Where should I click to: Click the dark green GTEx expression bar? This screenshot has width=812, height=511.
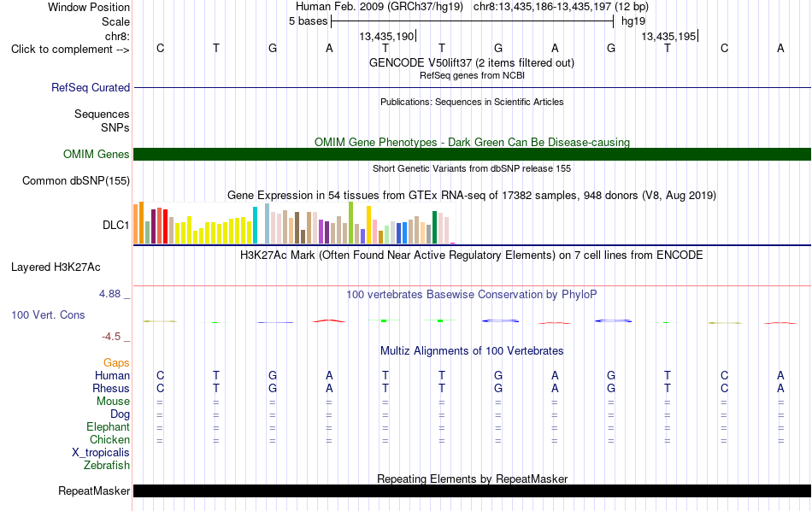434,227
